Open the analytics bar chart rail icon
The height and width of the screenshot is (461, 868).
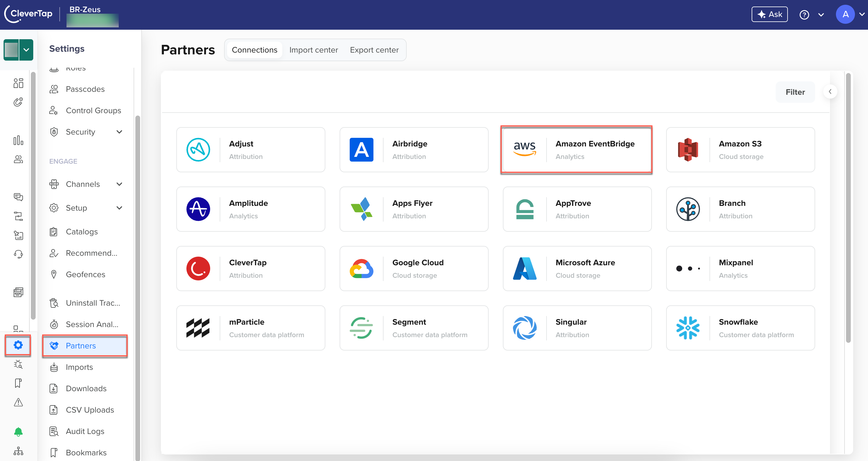point(18,140)
